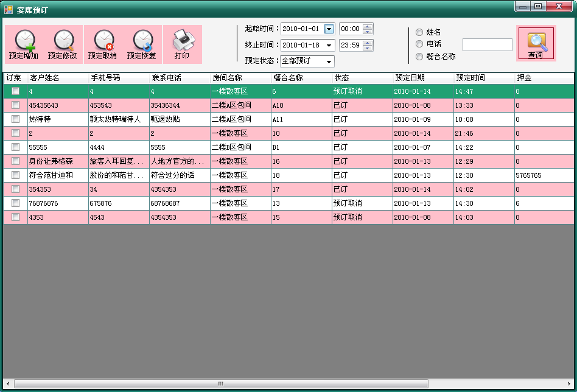Viewport: 577px width, 392px height.
Task: Click phone cell 68768687
Action: pos(180,203)
